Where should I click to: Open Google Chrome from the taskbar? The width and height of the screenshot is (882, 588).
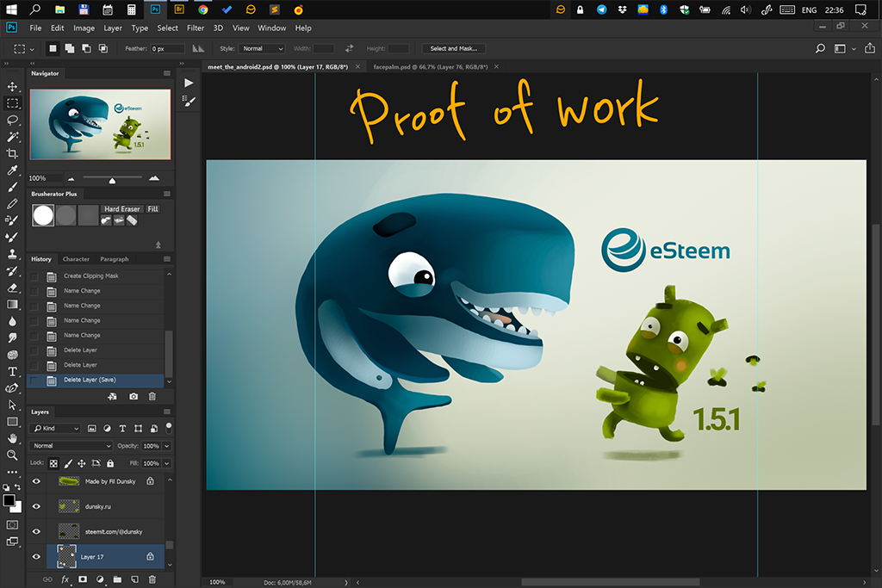click(203, 9)
